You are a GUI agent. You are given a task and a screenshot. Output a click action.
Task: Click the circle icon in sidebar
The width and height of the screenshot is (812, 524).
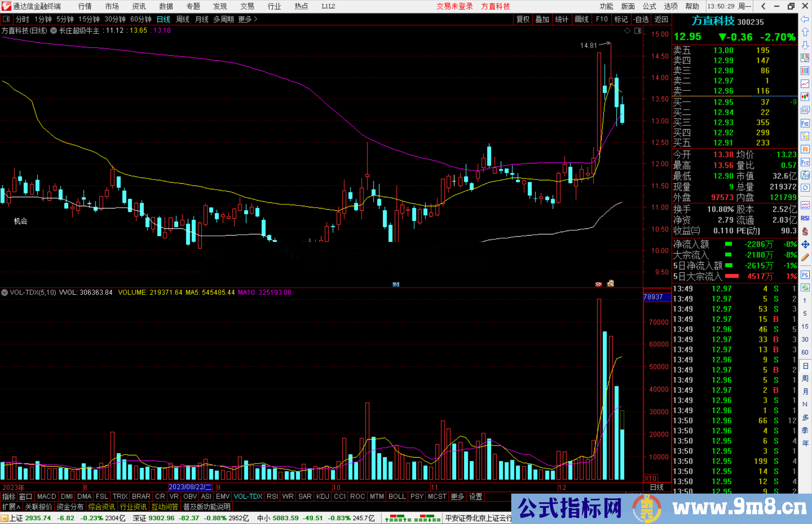click(x=805, y=188)
